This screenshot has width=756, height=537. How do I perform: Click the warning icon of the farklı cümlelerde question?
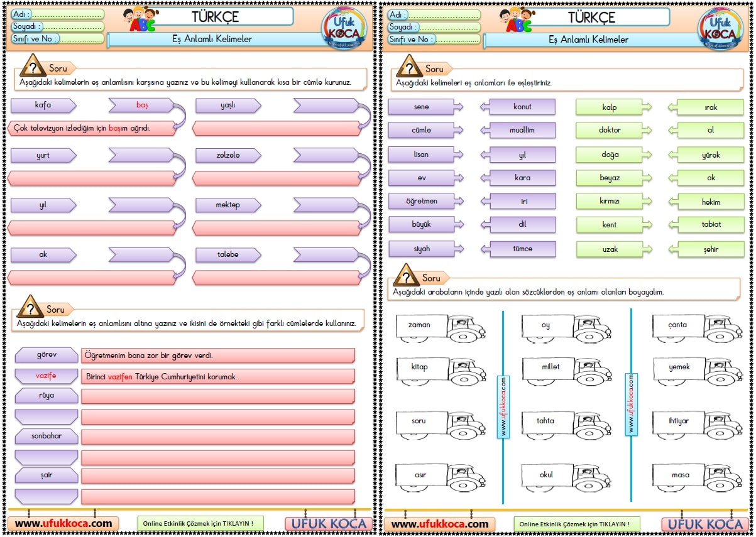30,306
